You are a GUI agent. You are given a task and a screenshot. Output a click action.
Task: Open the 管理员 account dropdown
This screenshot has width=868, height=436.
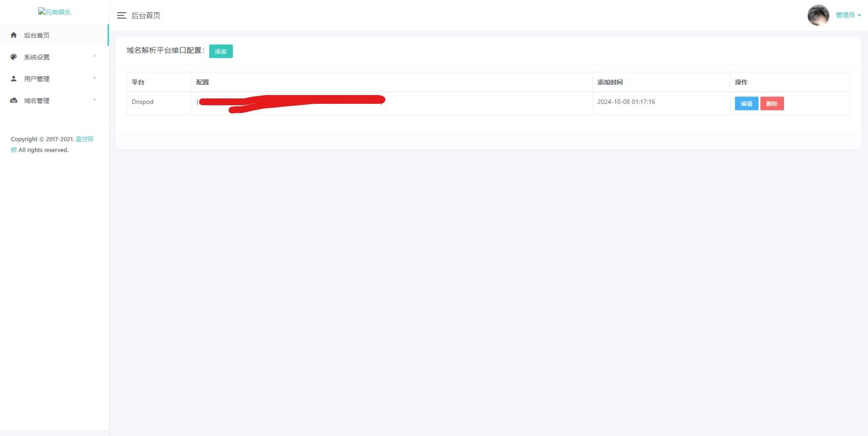coord(848,15)
